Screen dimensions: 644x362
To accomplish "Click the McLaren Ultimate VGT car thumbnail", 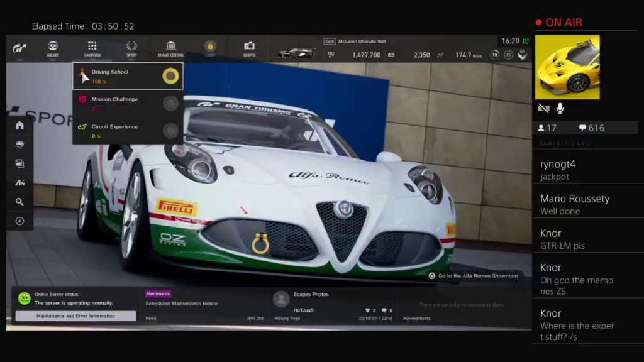I will [297, 53].
